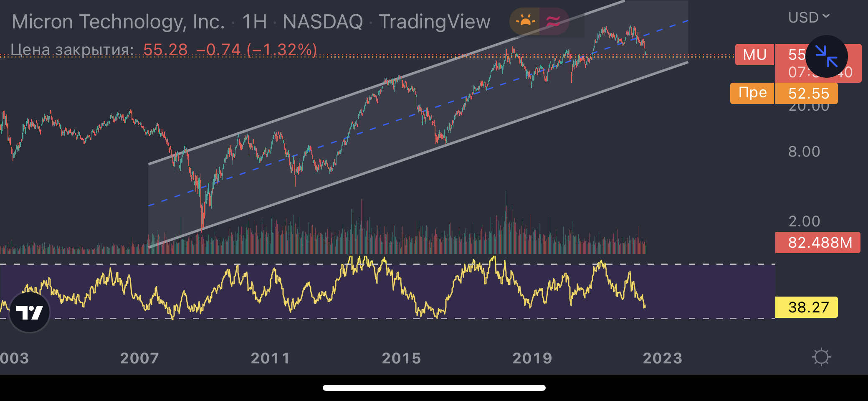Click the 1H timeframe label
The width and height of the screenshot is (868, 401).
click(254, 22)
